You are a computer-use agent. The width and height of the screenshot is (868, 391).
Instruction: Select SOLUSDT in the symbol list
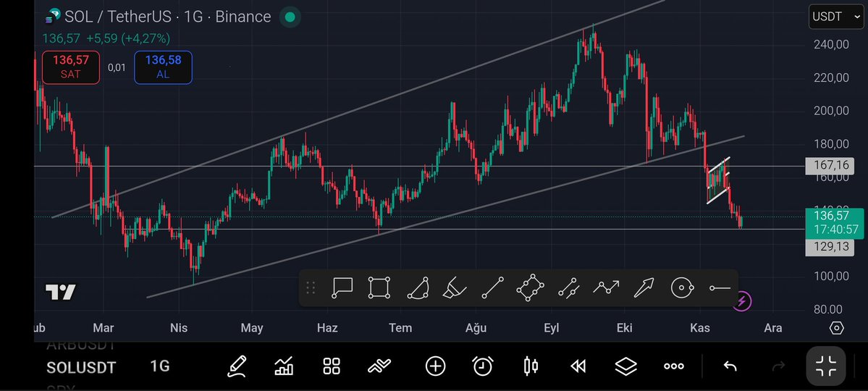tap(81, 368)
